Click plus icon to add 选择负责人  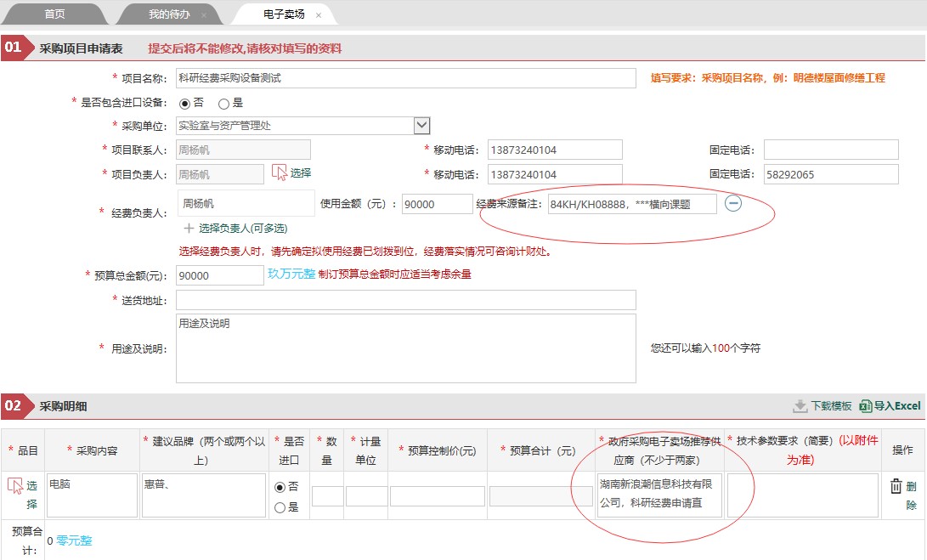(x=189, y=229)
